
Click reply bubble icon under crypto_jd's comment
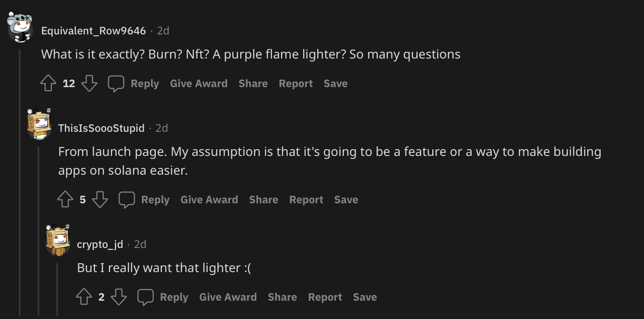click(x=146, y=297)
